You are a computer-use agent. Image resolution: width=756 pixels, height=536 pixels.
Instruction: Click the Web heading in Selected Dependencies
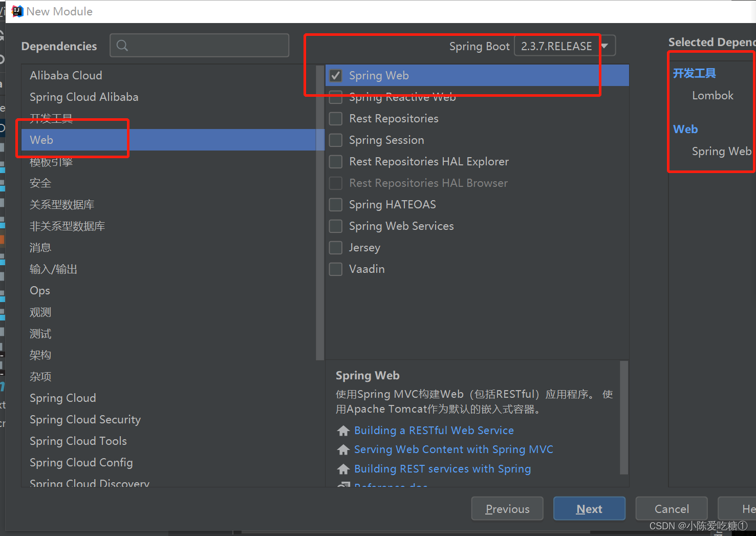click(685, 129)
